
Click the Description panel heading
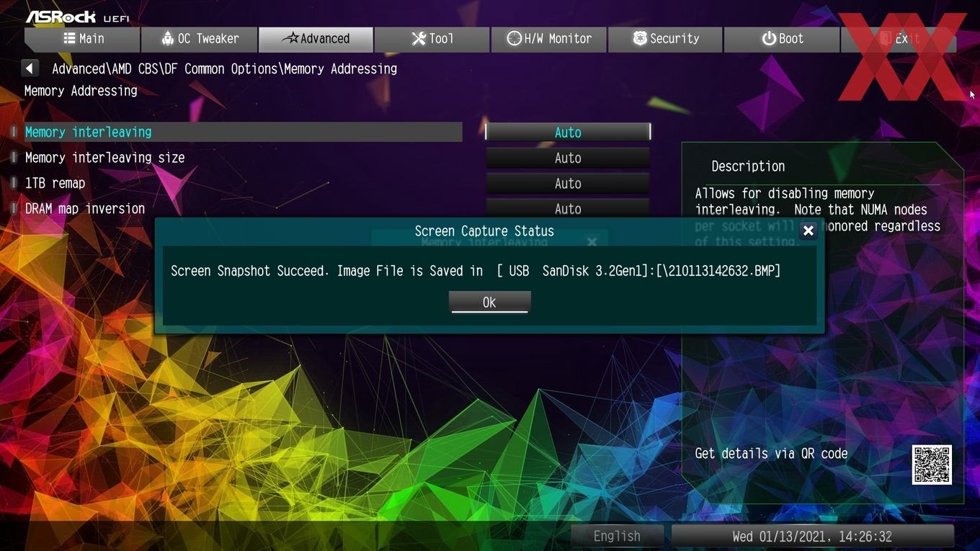748,166
